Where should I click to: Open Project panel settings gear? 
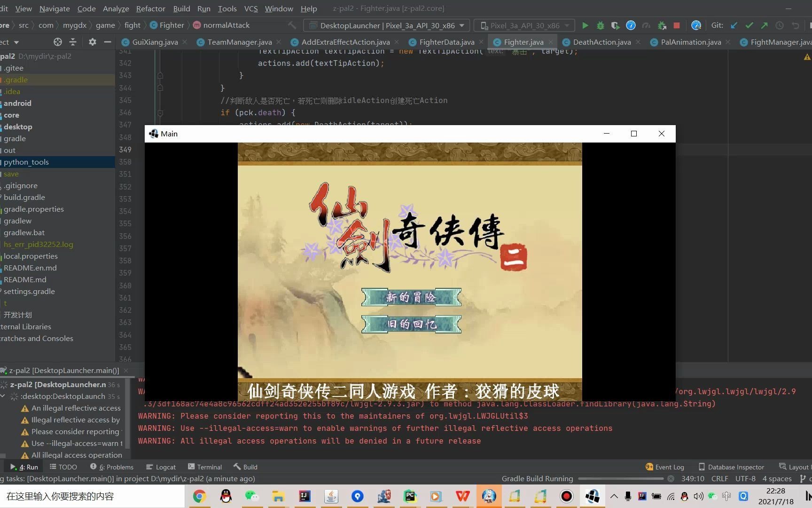tap(92, 42)
